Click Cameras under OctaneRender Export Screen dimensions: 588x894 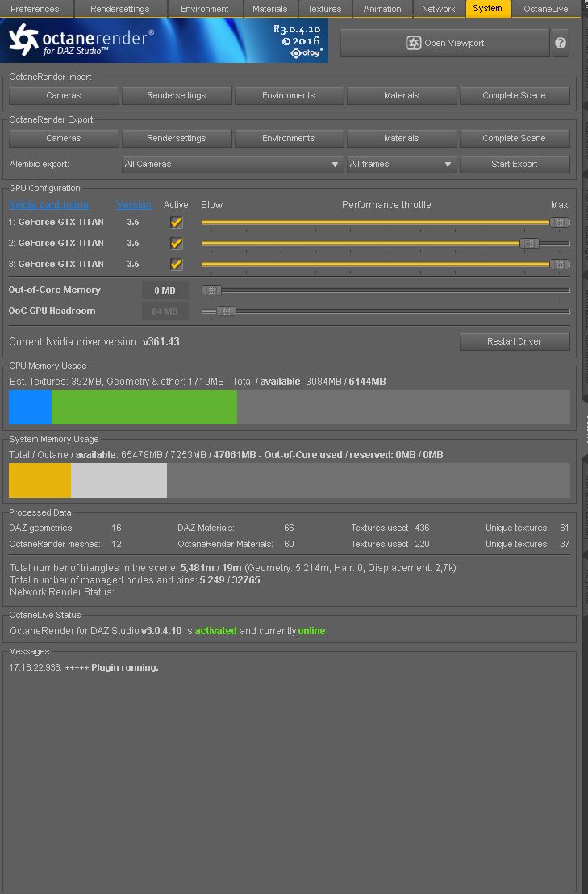[64, 138]
